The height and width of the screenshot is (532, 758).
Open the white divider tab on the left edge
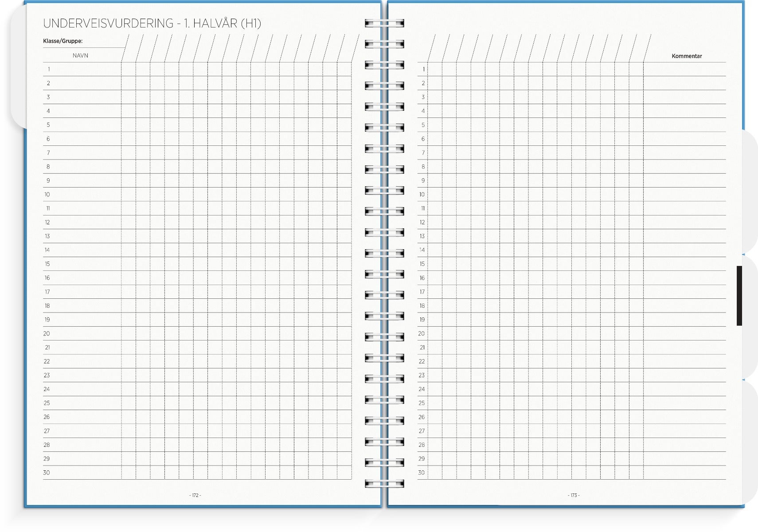click(18, 66)
